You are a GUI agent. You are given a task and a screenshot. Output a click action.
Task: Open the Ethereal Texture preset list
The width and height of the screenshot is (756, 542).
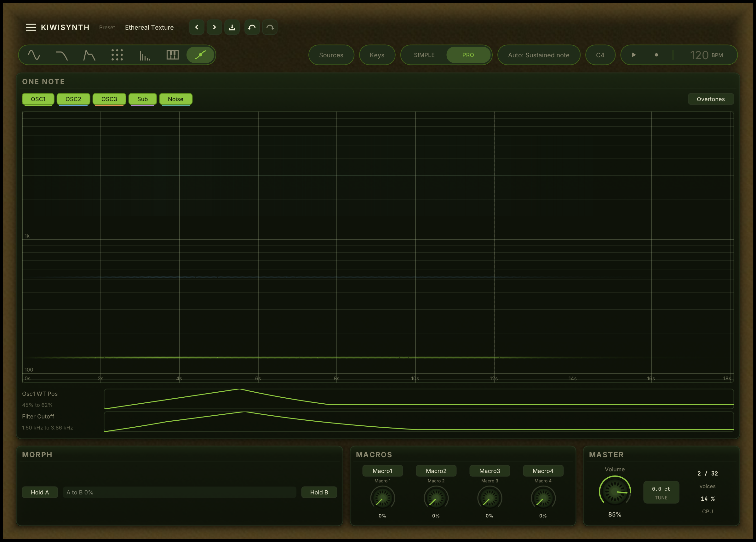149,27
